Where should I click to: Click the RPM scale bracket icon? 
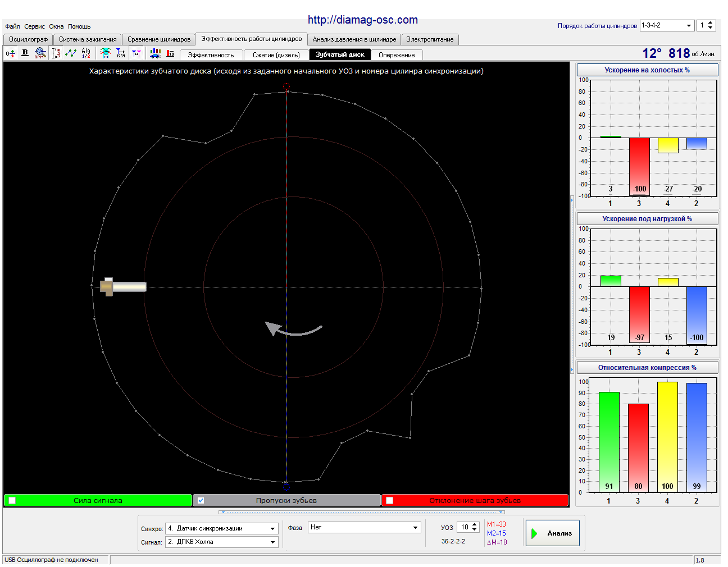[x=56, y=53]
